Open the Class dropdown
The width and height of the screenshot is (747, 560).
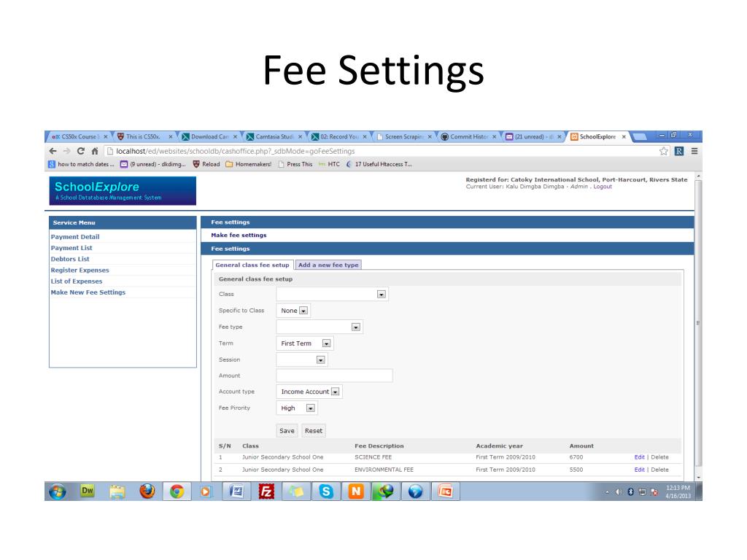coord(332,295)
